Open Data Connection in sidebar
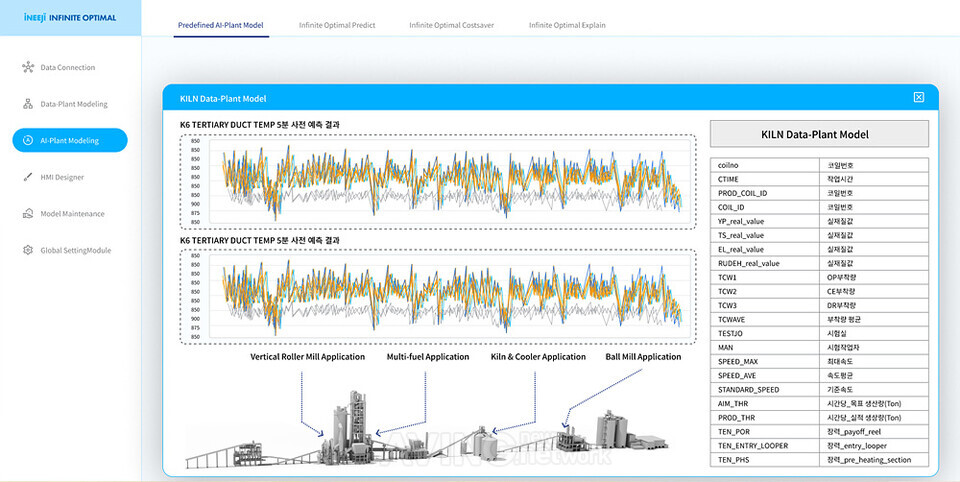Image resolution: width=960 pixels, height=482 pixels. point(67,67)
